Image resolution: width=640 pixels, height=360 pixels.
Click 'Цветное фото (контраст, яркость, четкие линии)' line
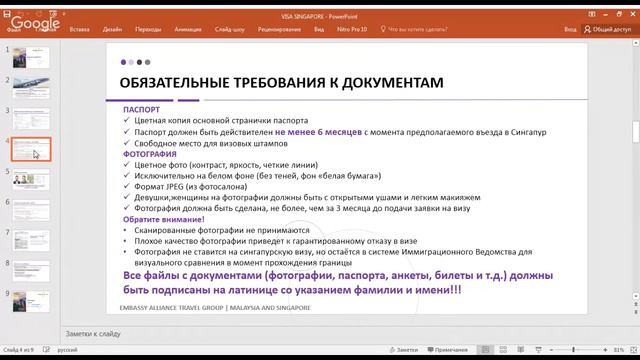(x=226, y=165)
